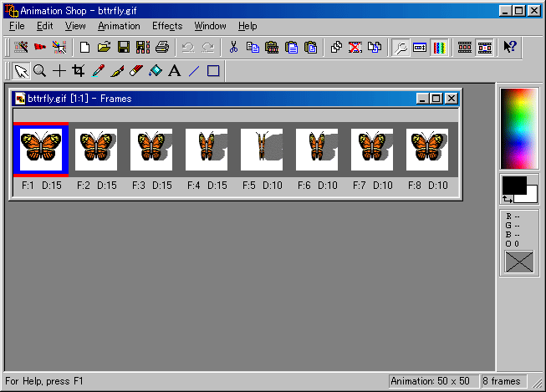
Task: Select frame F:6 butterfly thumbnail
Action: point(317,150)
